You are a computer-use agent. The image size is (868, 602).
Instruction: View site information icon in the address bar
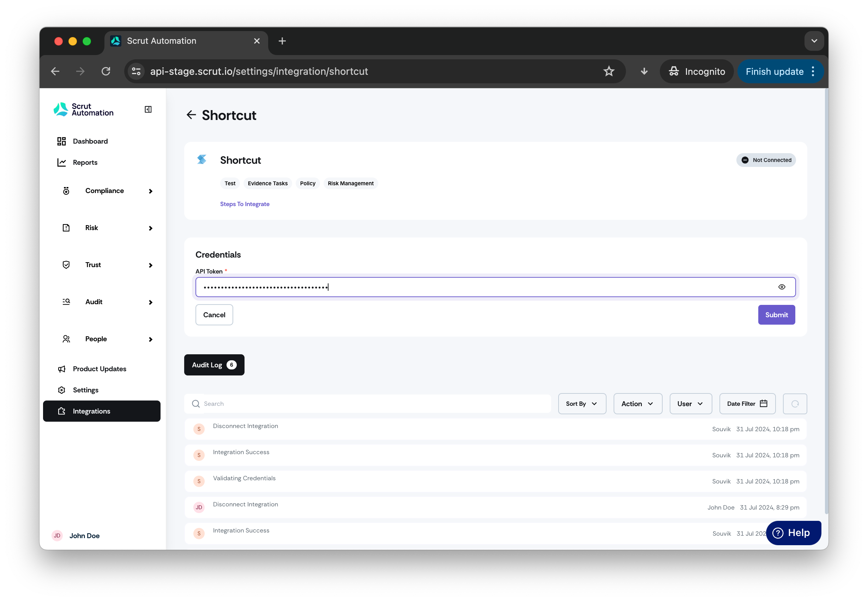point(136,71)
